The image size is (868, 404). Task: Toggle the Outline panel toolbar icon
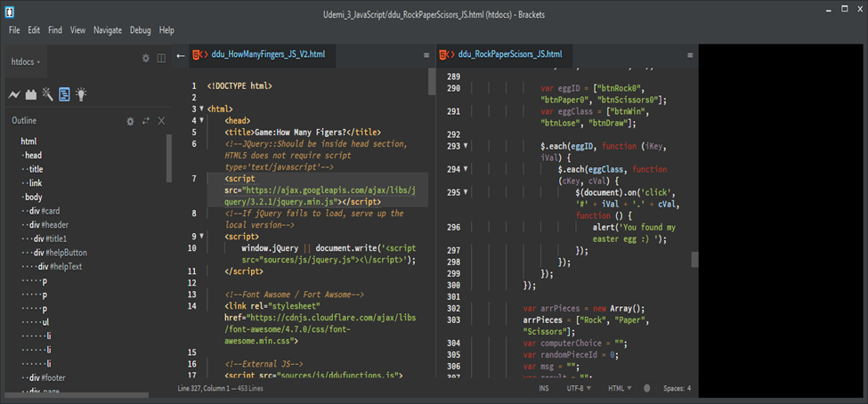pyautogui.click(x=64, y=94)
